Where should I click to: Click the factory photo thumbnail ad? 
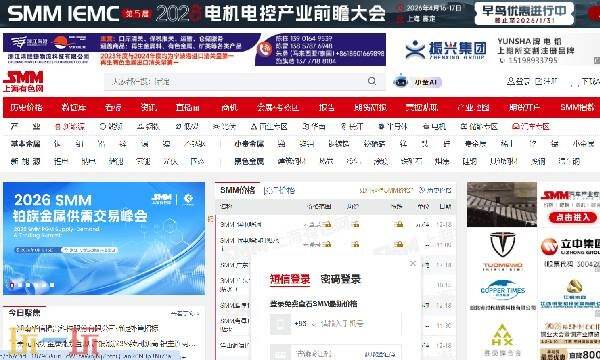pos(502,204)
